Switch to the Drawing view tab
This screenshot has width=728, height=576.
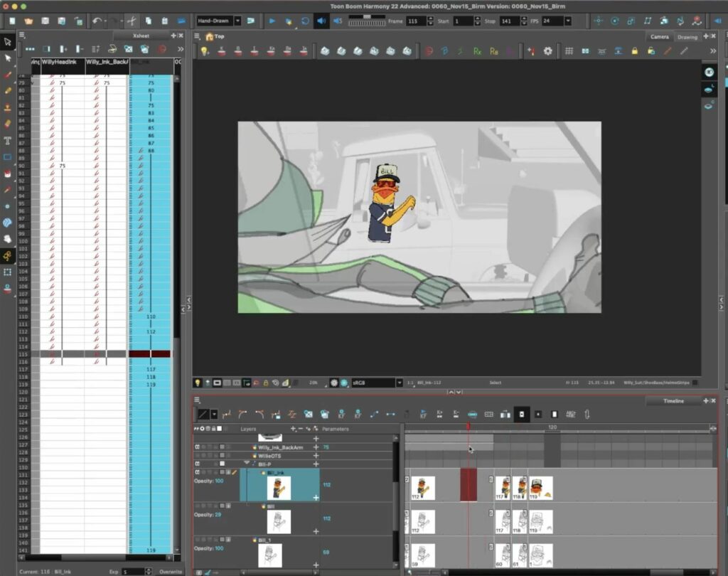click(687, 37)
